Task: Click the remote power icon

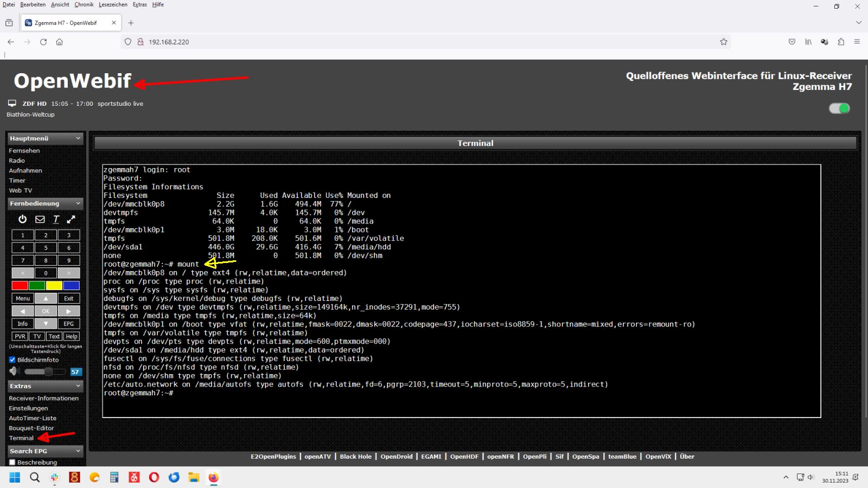Action: pos(22,219)
